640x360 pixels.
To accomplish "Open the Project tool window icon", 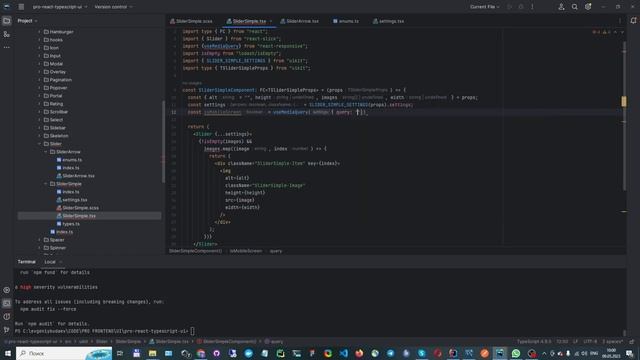I will (7, 21).
